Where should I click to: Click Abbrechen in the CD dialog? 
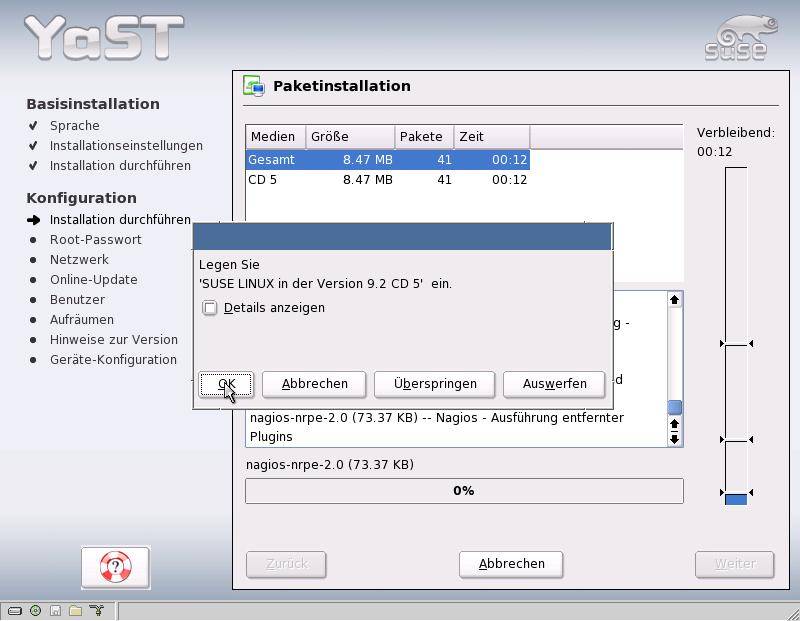point(314,384)
